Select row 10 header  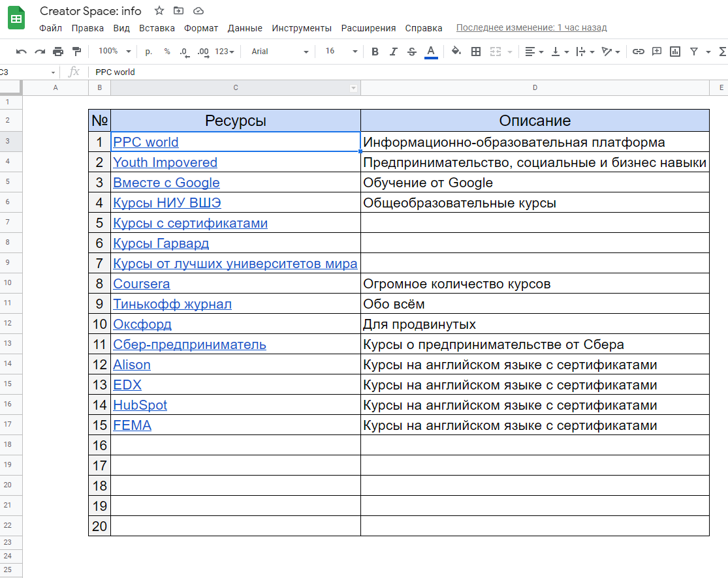[x=8, y=282]
